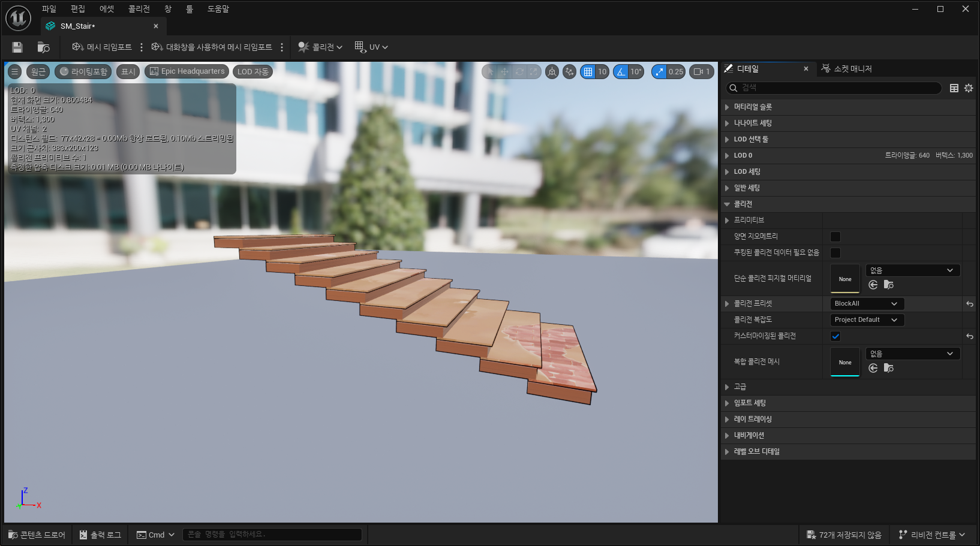Toggle the scale snap icon
The width and height of the screenshot is (980, 546).
click(659, 72)
